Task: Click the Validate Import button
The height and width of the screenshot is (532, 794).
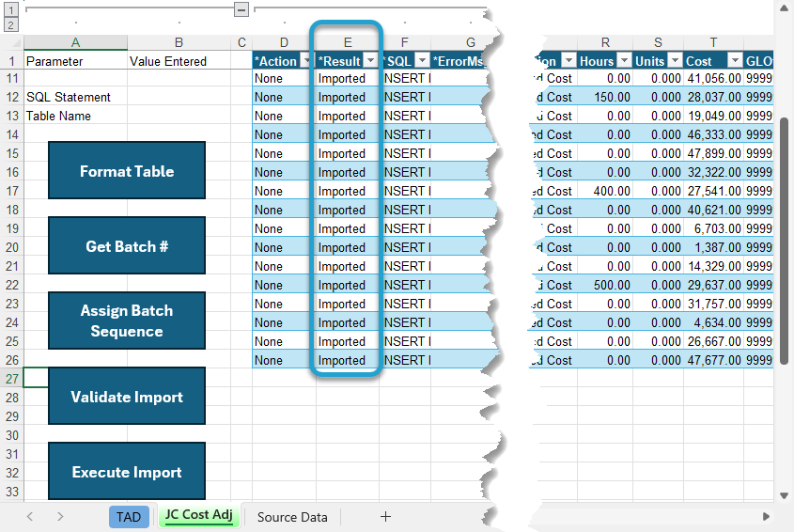Action: coord(127,397)
